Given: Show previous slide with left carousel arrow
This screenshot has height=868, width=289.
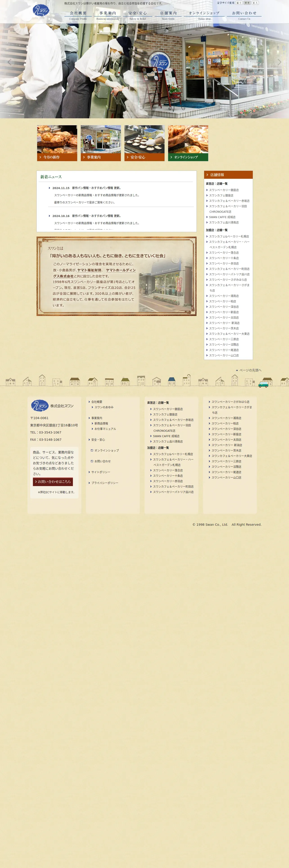Looking at the screenshot, I should pyautogui.click(x=9, y=62).
